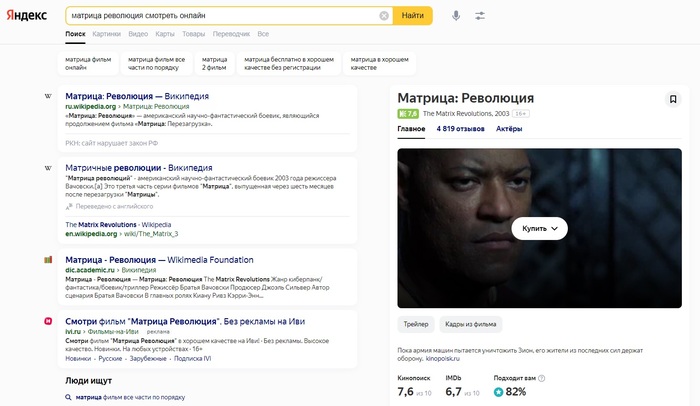This screenshot has width=700, height=406.
Task: Click the ivi.ru favicon icon
Action: point(48,321)
